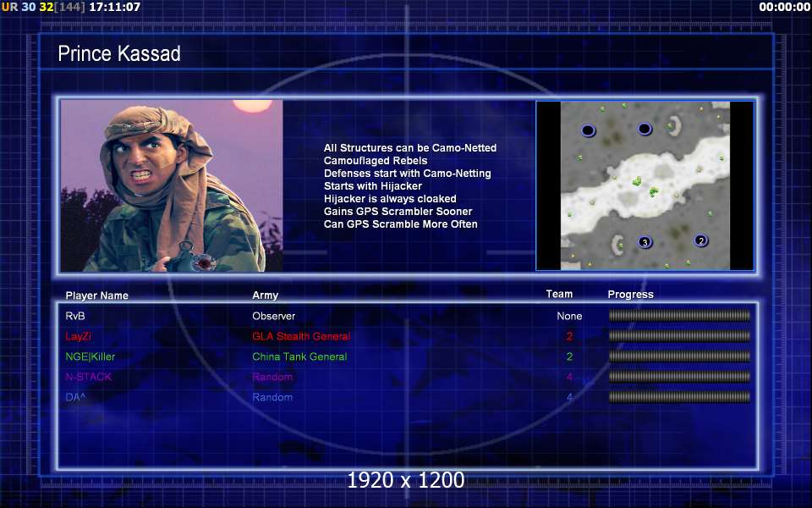Click N-STACK's Random army entry
This screenshot has height=508, width=812.
tap(272, 377)
